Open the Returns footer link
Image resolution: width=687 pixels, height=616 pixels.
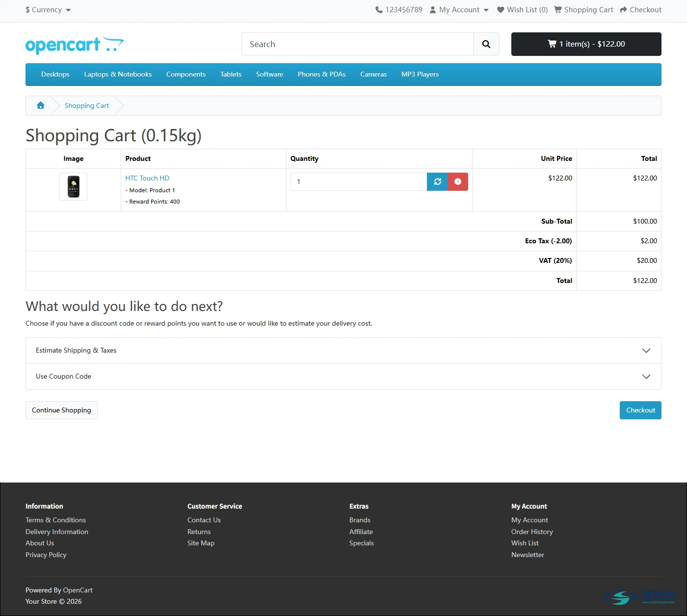[x=199, y=532]
